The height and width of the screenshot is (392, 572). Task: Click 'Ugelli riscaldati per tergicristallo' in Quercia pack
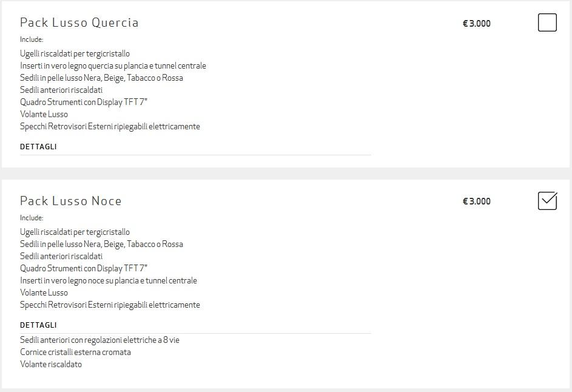pos(75,53)
